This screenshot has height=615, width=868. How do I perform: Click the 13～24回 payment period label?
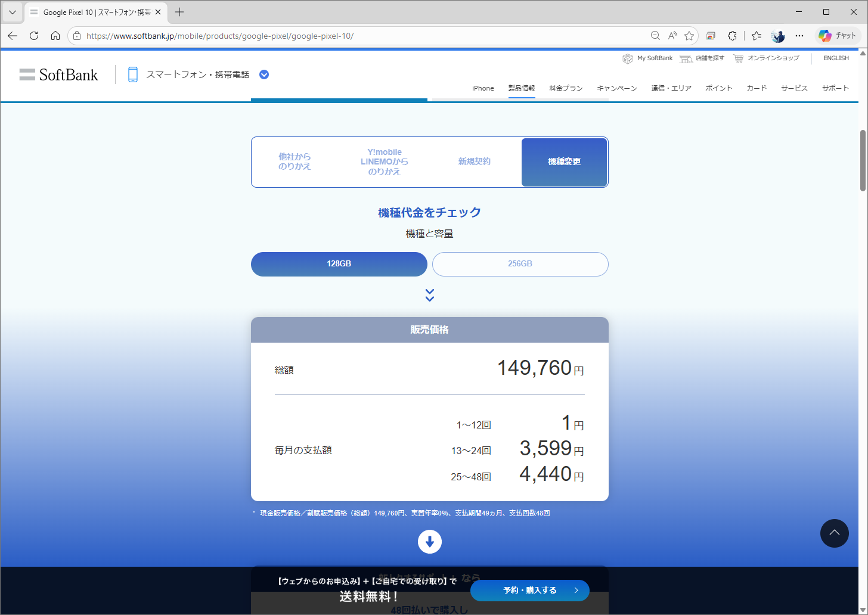click(471, 451)
